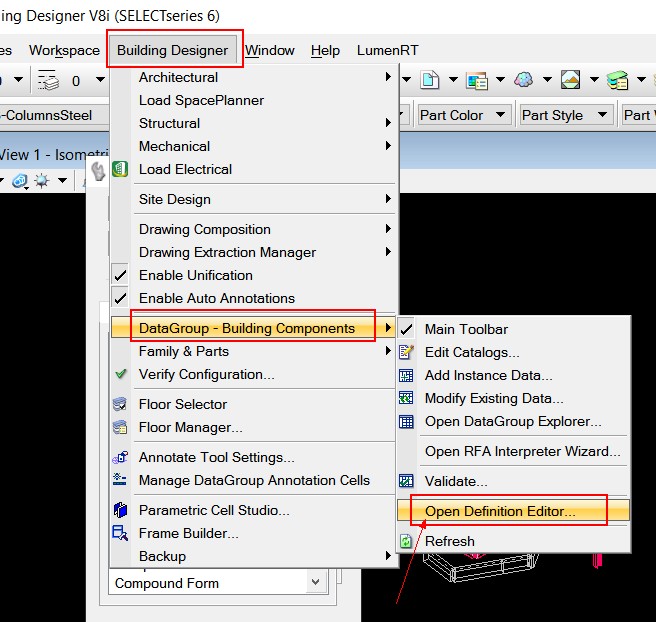Click Verify Configuration entry
Viewport: 656px width, 622px height.
point(254,374)
